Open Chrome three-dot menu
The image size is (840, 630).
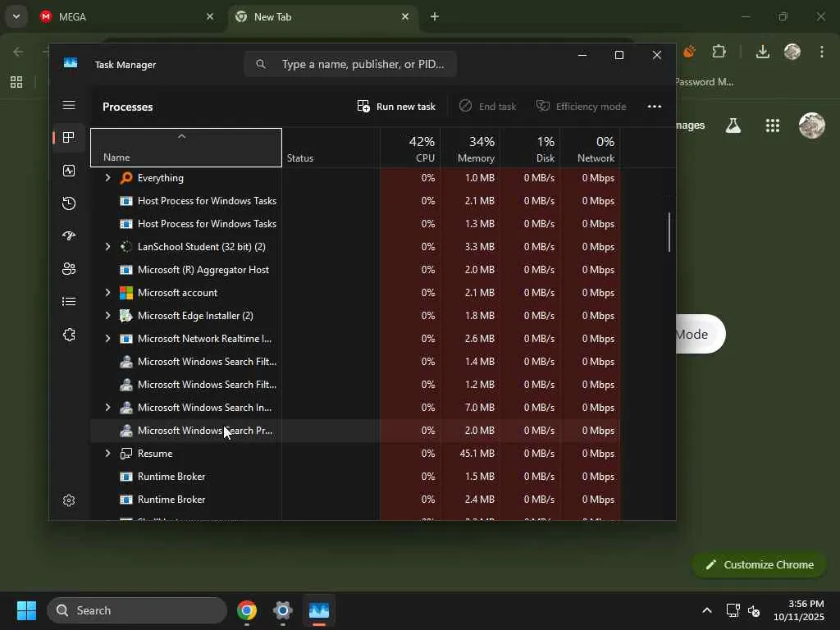[x=822, y=52]
